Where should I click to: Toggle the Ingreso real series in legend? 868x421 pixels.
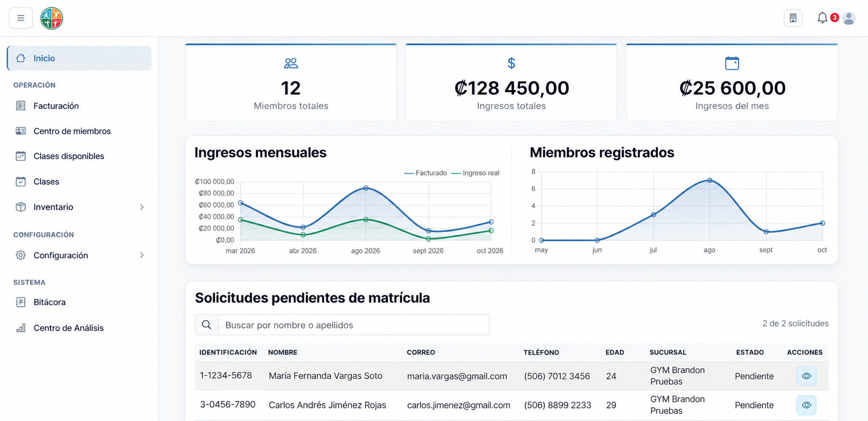pos(475,173)
